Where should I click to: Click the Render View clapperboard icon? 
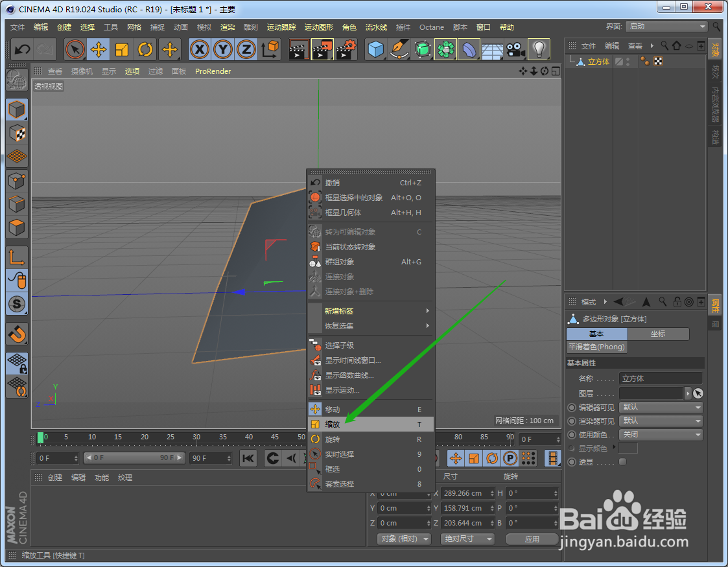click(x=299, y=50)
